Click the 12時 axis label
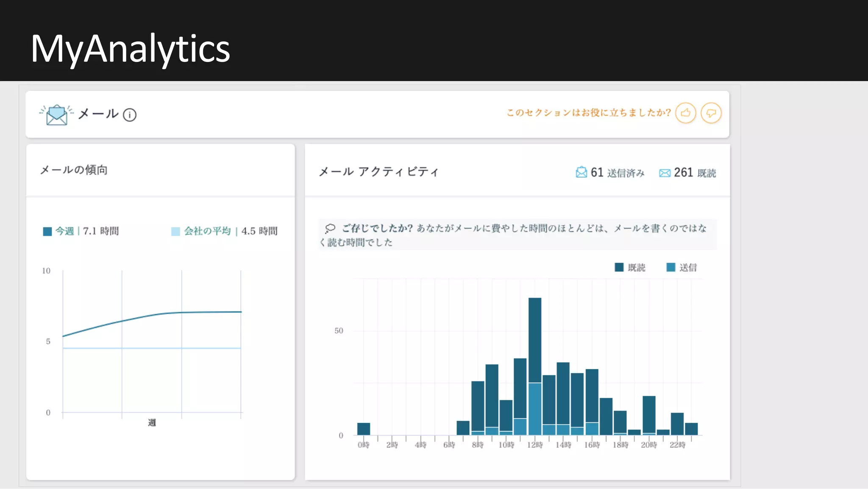868x489 pixels. pos(535,445)
